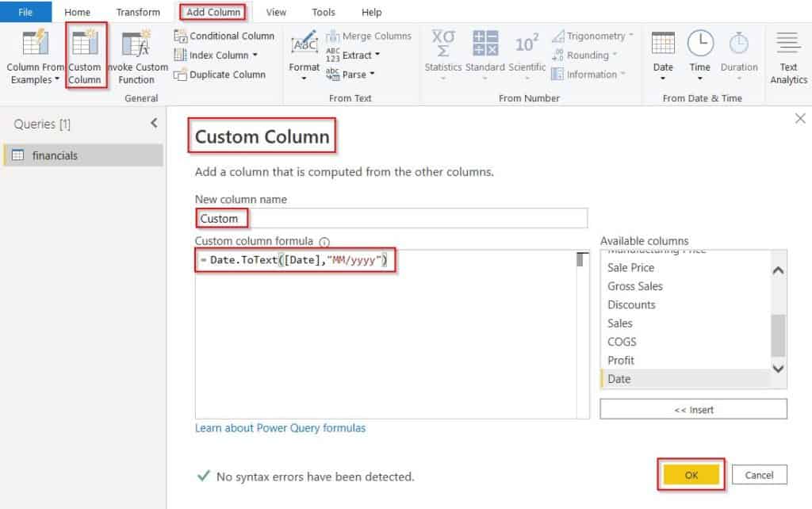Image resolution: width=812 pixels, height=509 pixels.
Task: Expand the Index Column dropdown
Action: tap(255, 55)
